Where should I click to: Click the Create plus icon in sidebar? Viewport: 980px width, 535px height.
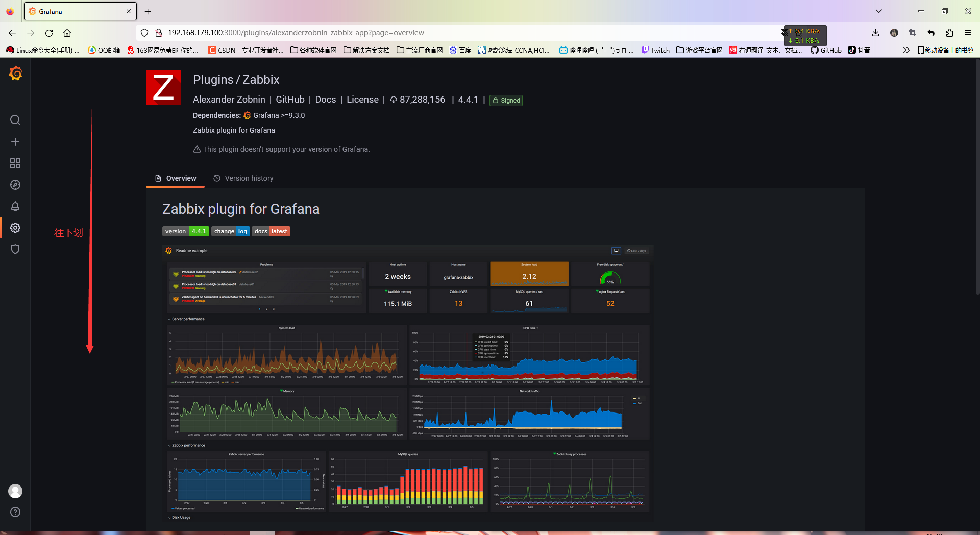pyautogui.click(x=15, y=142)
